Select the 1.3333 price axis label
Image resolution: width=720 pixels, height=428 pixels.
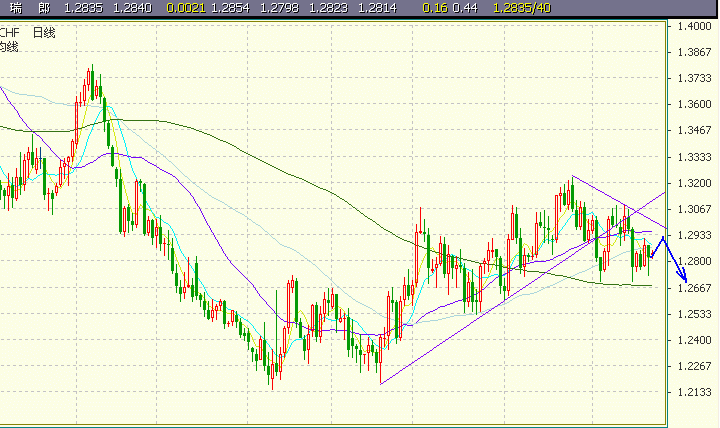tap(694, 157)
